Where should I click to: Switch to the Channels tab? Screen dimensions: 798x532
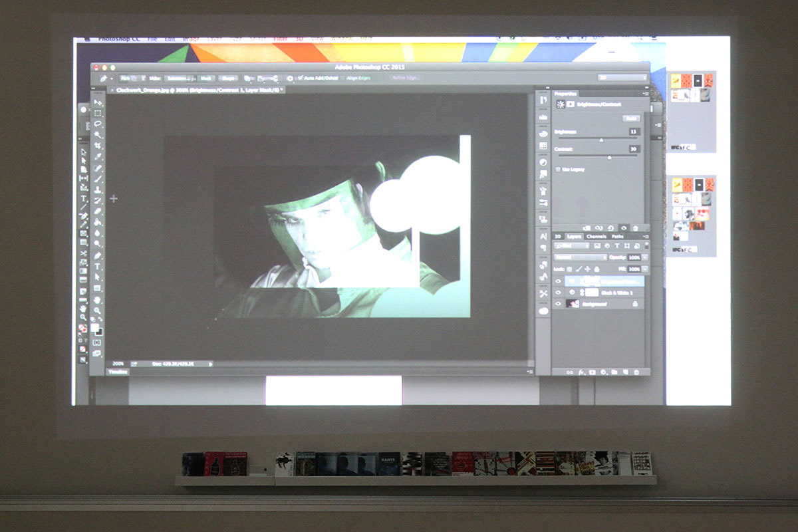596,236
